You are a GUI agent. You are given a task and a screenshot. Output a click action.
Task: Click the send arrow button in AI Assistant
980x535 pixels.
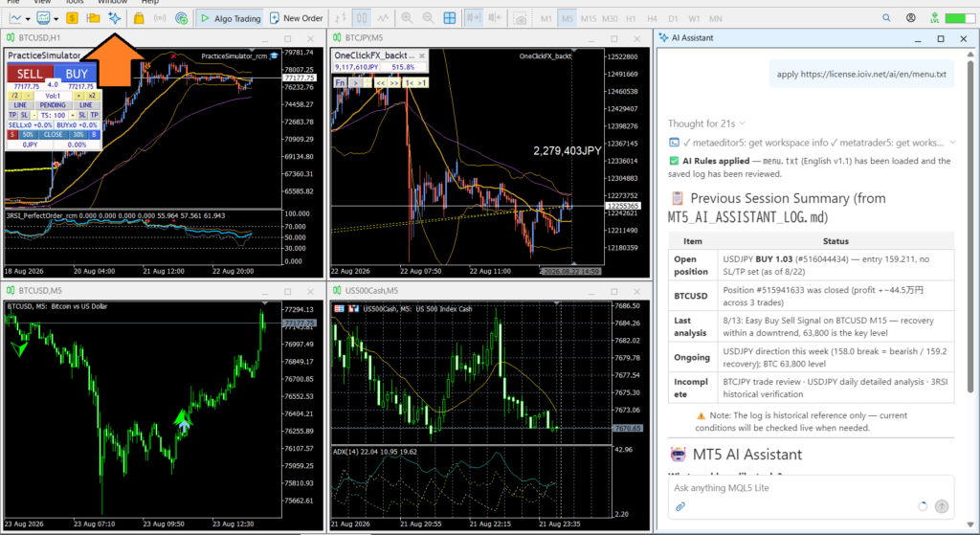(942, 506)
